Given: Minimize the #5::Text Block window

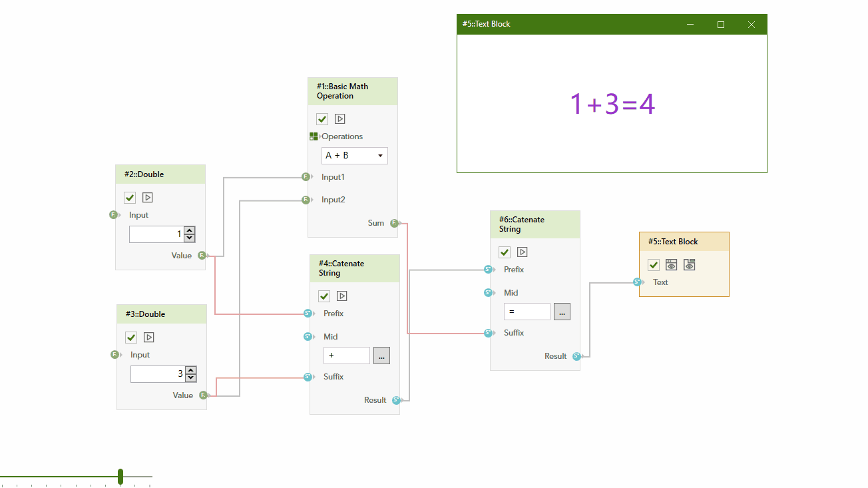Looking at the screenshot, I should tap(690, 25).
